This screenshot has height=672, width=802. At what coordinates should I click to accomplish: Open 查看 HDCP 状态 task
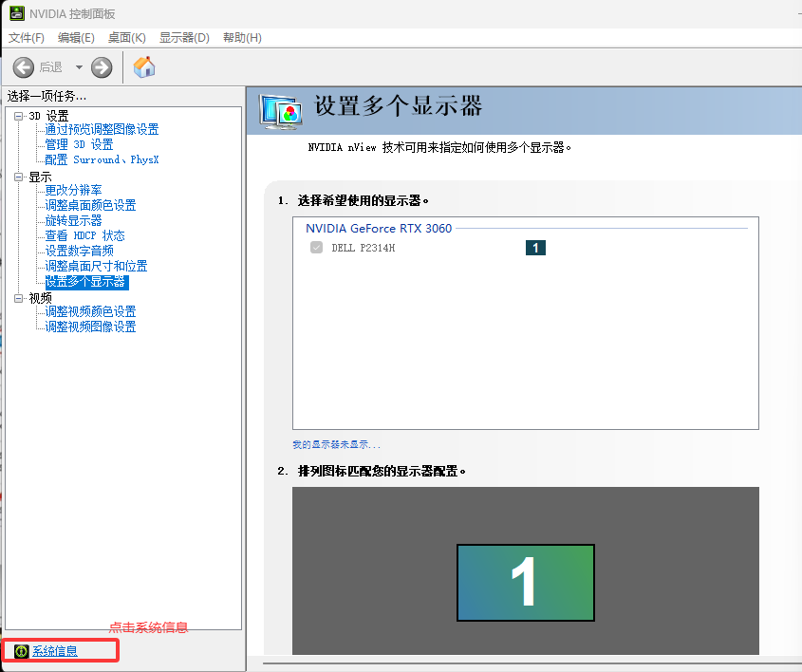(x=84, y=235)
